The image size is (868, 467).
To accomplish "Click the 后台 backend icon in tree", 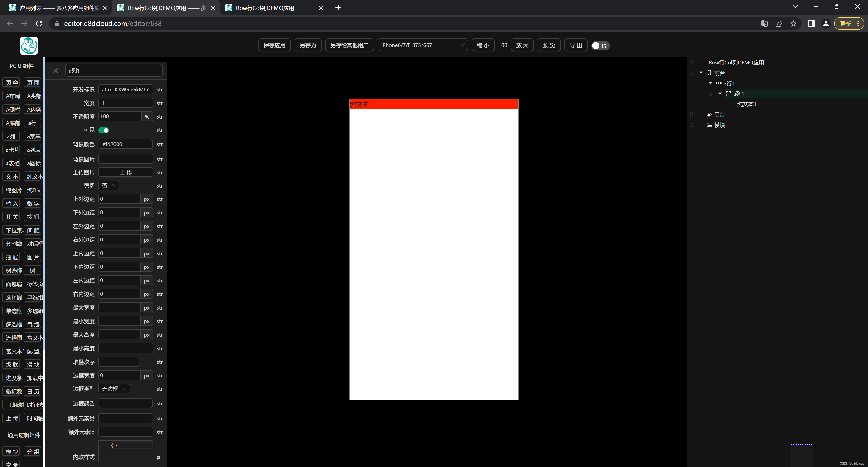I will click(x=709, y=115).
